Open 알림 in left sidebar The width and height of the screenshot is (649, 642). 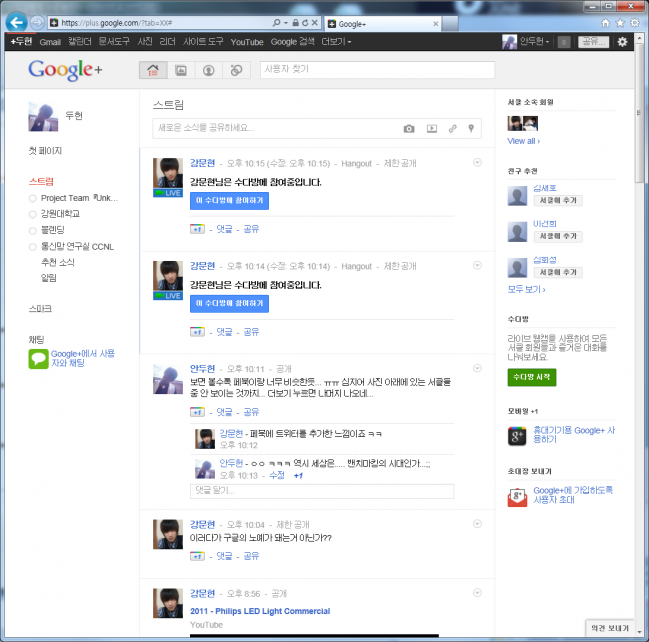pyautogui.click(x=48, y=278)
